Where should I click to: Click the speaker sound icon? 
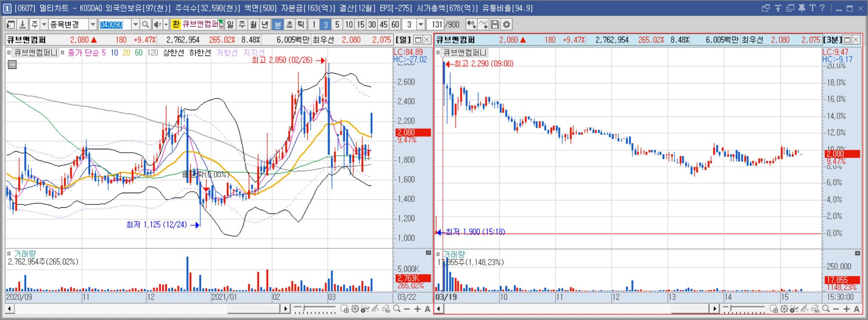coord(157,24)
